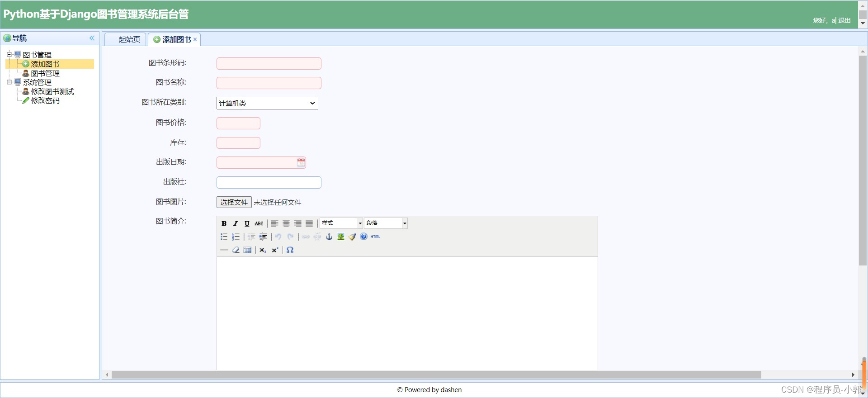Center-align the editor text
The width and height of the screenshot is (868, 398).
click(286, 223)
